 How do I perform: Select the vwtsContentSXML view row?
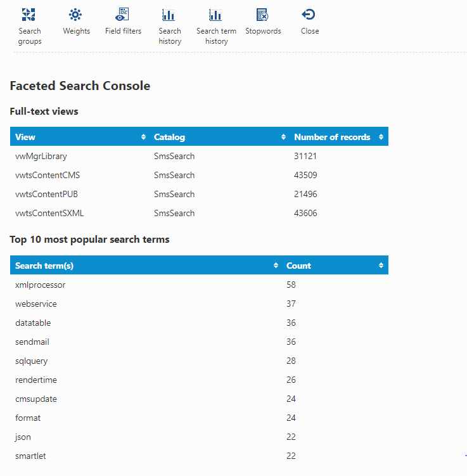(199, 213)
